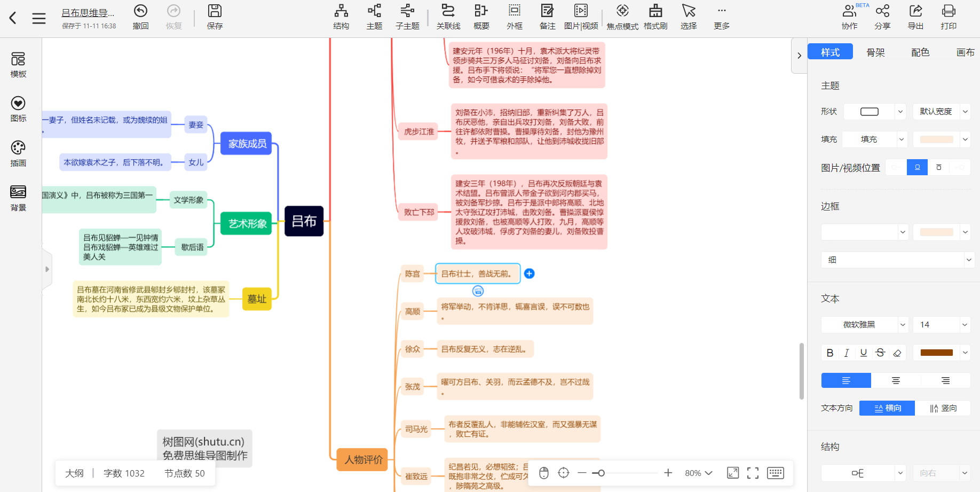Switch to the 配色 tab
Image resolution: width=980 pixels, height=492 pixels.
click(x=920, y=52)
